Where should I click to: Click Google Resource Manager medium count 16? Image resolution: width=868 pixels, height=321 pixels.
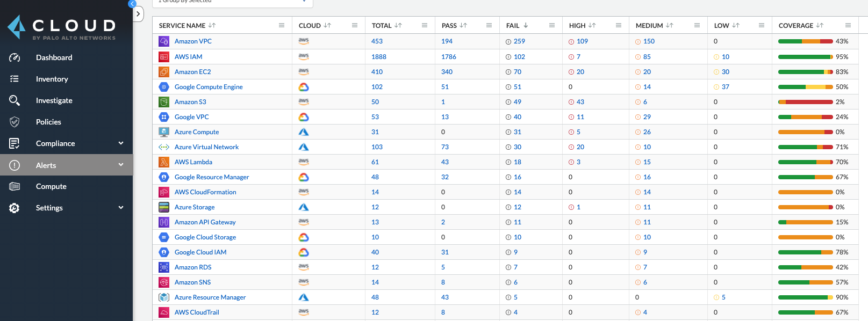pos(647,177)
